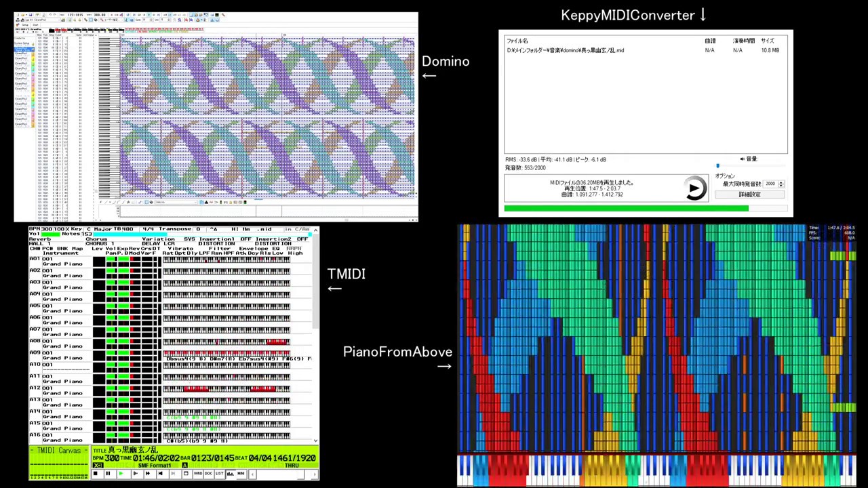
Task: Click the サイズ column header
Action: 768,41
